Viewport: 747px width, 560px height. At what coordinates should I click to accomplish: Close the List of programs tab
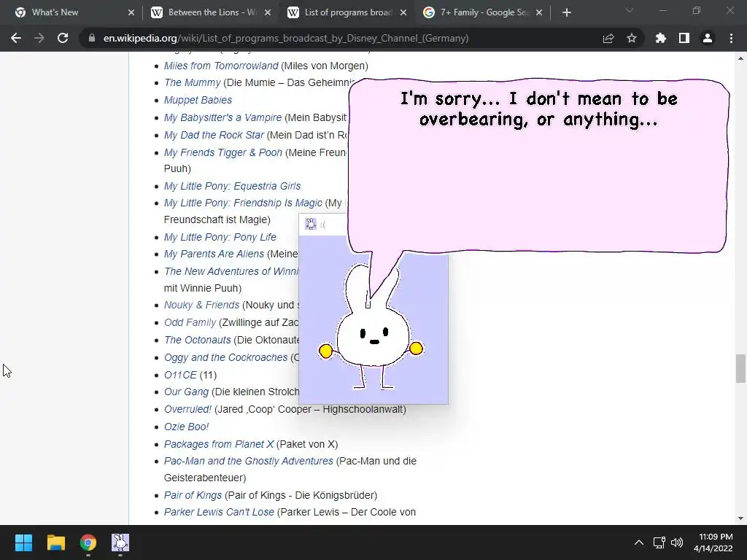click(x=403, y=12)
